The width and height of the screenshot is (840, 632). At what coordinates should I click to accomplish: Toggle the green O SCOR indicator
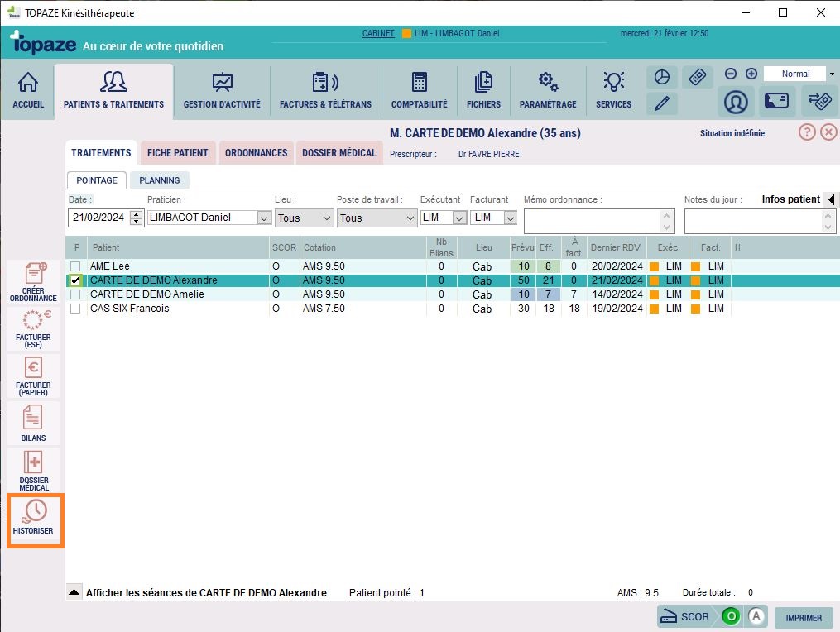(x=731, y=616)
